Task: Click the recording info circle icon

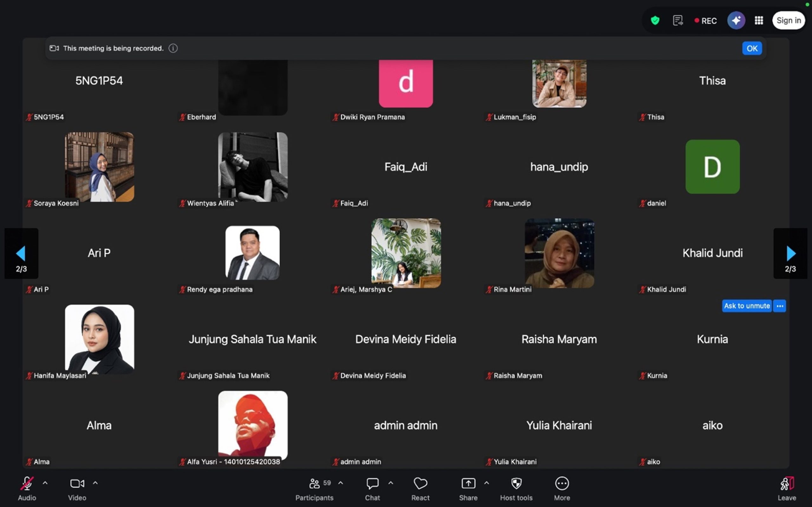Action: (173, 48)
